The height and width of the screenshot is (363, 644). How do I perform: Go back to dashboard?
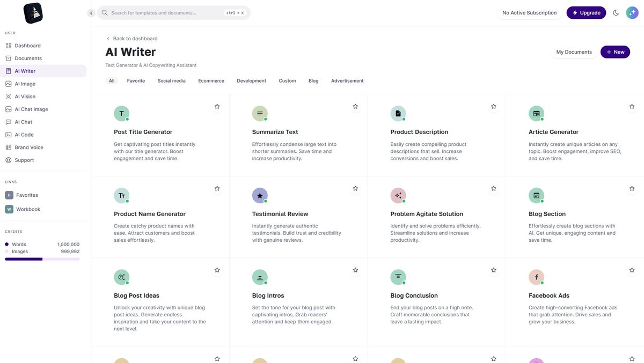[131, 39]
